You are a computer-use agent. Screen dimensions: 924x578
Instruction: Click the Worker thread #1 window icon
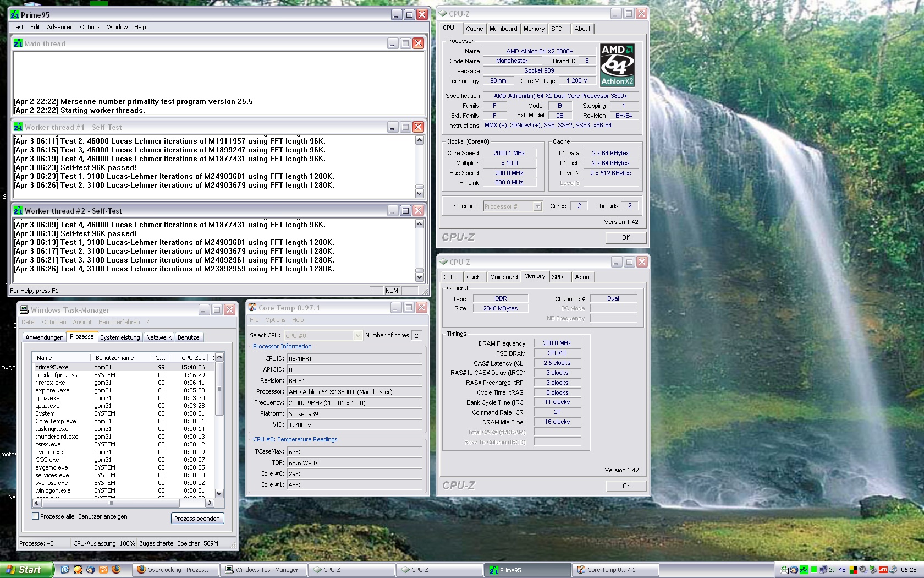point(18,127)
